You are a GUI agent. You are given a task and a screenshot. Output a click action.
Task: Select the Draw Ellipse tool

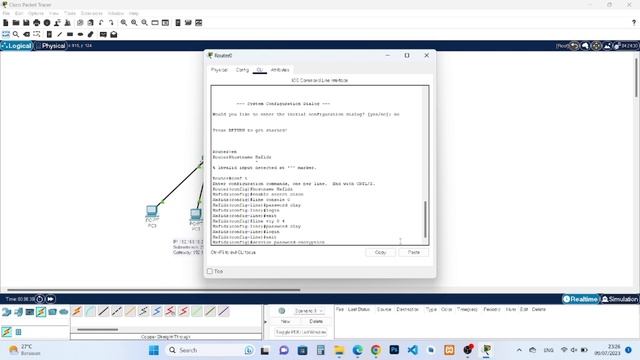coord(80,34)
